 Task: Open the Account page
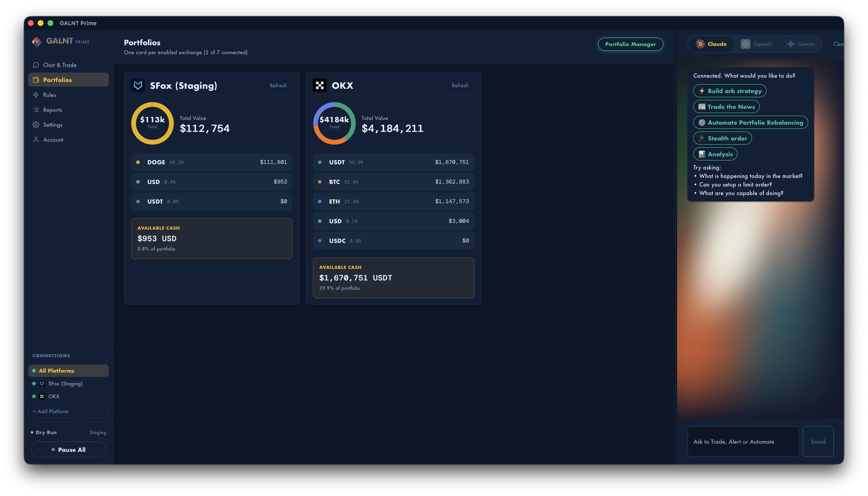69,140
